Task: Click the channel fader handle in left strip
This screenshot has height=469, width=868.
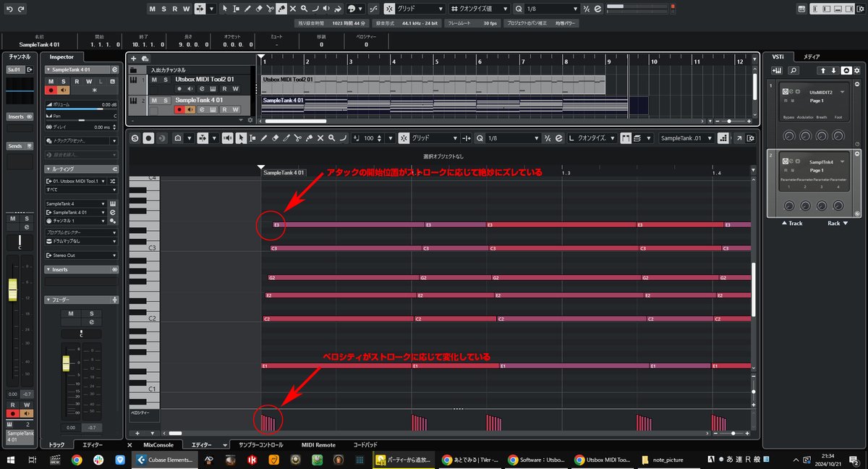Action: pos(12,290)
